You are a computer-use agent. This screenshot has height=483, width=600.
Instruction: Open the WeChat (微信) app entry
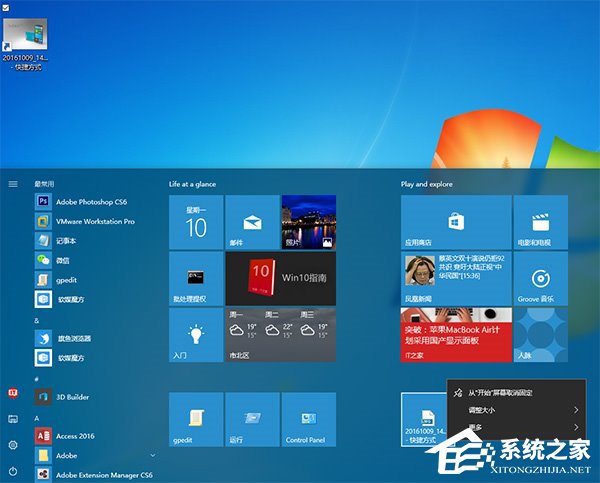[69, 260]
